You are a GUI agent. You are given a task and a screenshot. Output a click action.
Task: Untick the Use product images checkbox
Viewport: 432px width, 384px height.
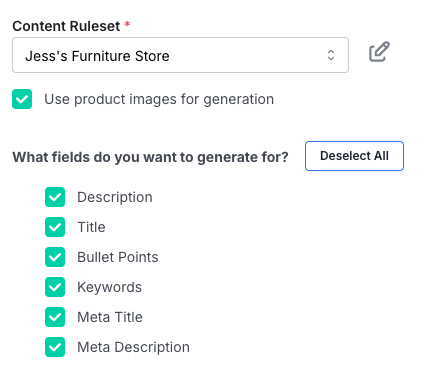point(22,99)
